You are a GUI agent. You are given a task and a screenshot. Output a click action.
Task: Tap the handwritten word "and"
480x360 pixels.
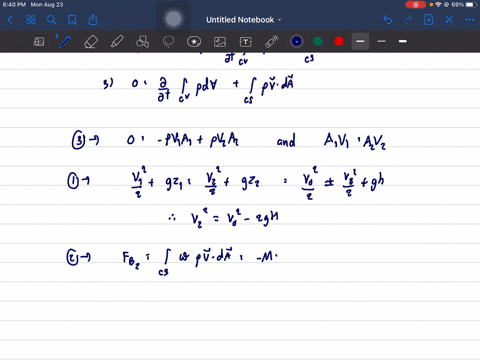[x=286, y=140]
